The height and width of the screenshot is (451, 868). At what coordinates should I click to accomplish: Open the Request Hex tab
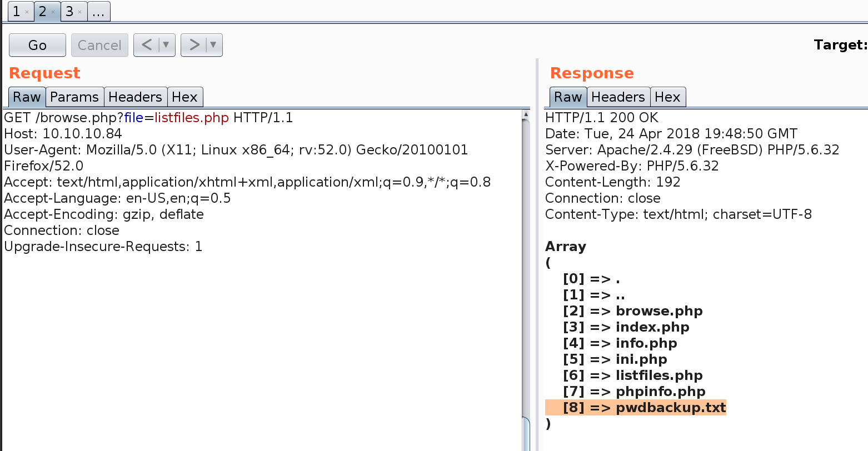pyautogui.click(x=184, y=97)
